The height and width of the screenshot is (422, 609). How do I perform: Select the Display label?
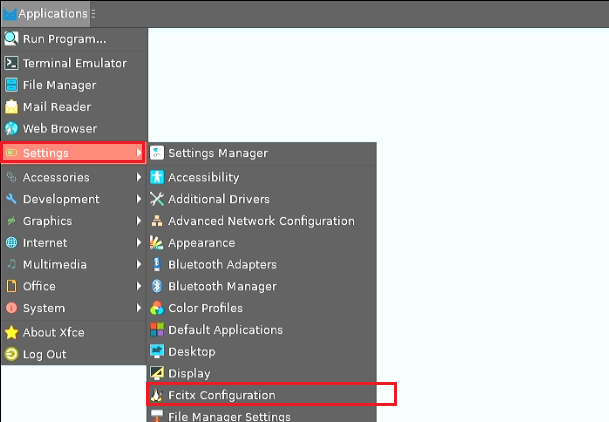(x=189, y=373)
